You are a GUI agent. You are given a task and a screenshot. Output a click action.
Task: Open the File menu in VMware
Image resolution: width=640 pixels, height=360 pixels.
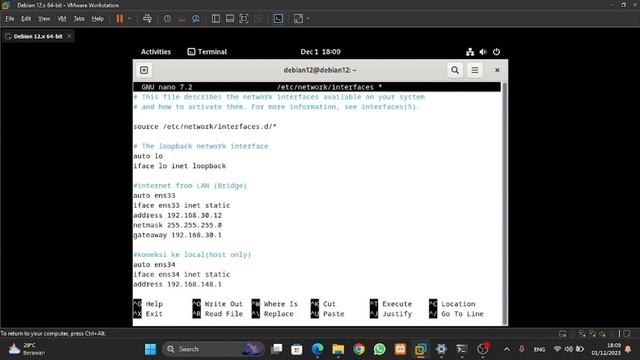point(9,19)
